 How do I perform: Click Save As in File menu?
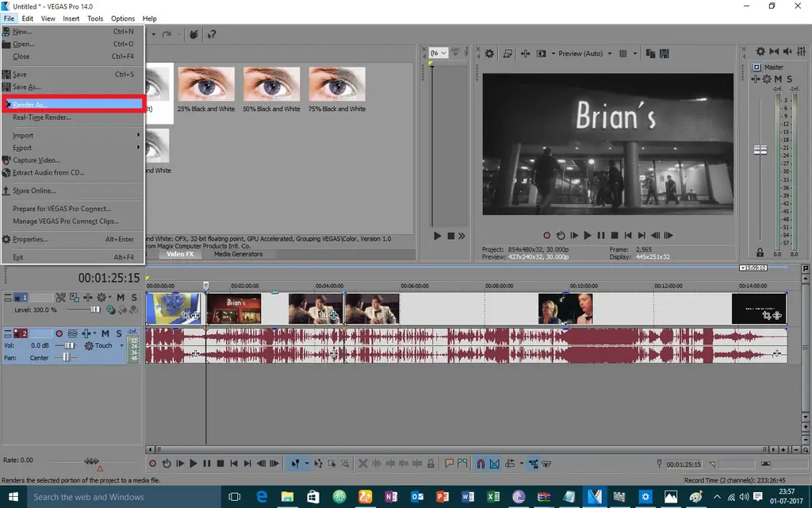pyautogui.click(x=72, y=87)
